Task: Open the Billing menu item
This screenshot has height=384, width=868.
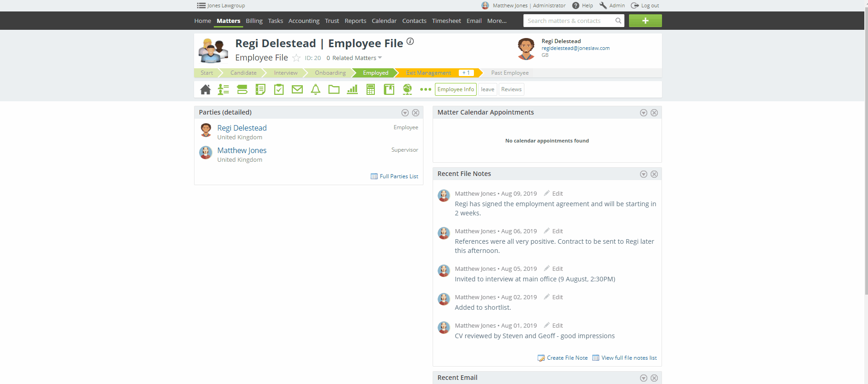Action: 254,21
